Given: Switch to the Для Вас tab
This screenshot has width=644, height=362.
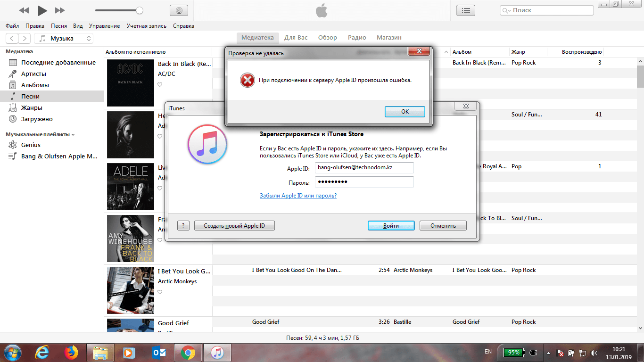Looking at the screenshot, I should 296,38.
